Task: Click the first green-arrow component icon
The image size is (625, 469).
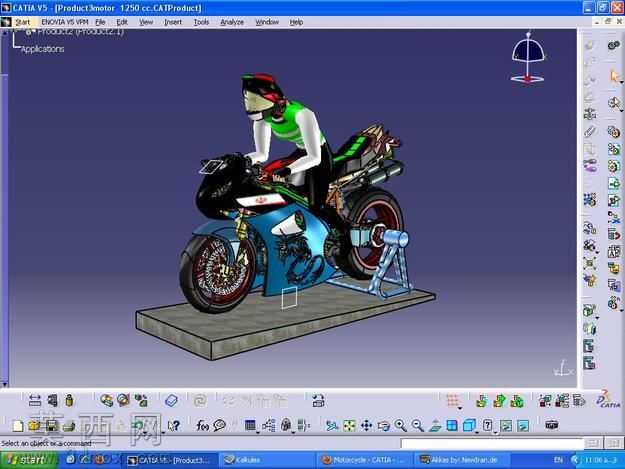Action: point(482,400)
